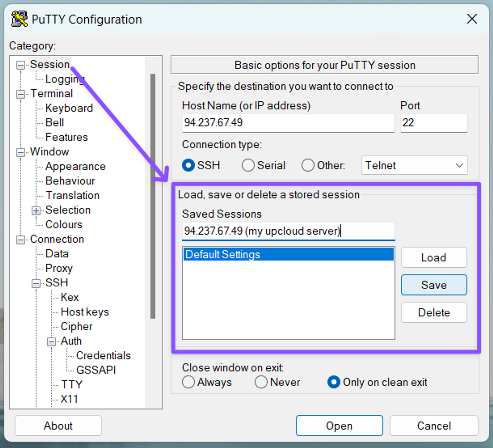Select the Serial connection type
493x448 pixels.
[248, 165]
